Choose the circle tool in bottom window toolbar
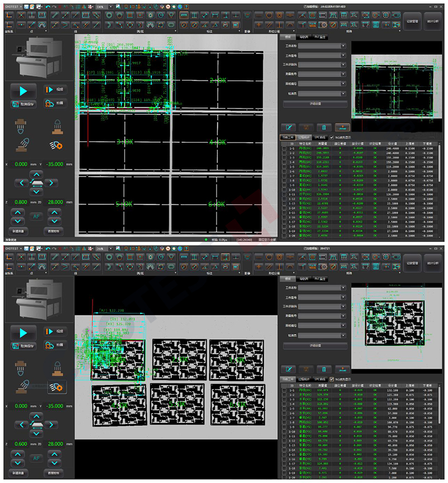448x483 pixels. click(109, 257)
